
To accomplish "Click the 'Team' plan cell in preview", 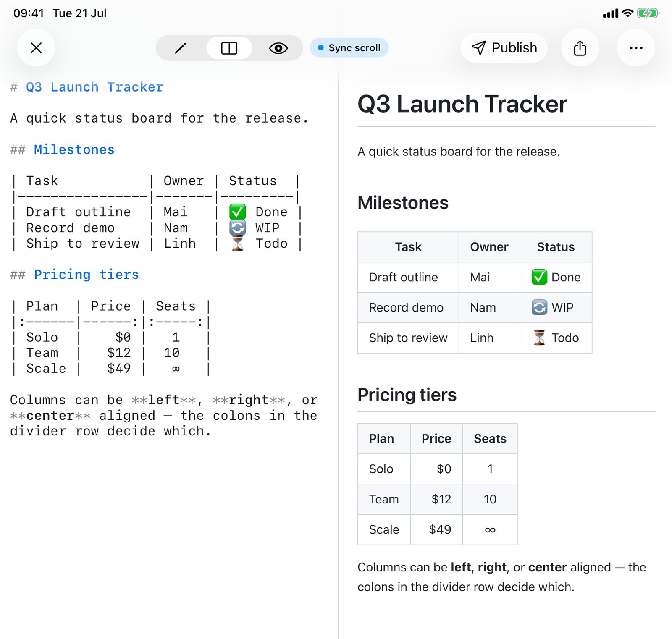I will pyautogui.click(x=384, y=499).
